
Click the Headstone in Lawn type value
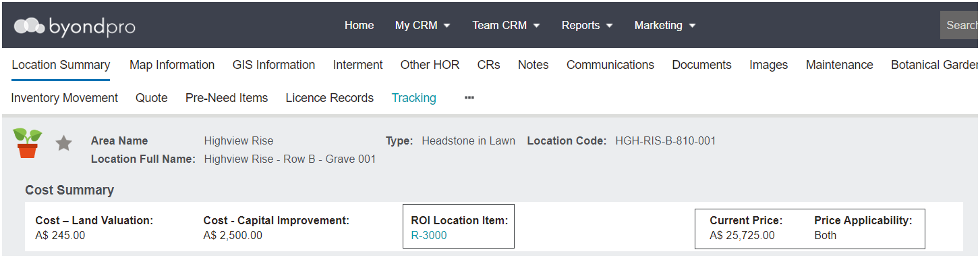[x=468, y=141]
